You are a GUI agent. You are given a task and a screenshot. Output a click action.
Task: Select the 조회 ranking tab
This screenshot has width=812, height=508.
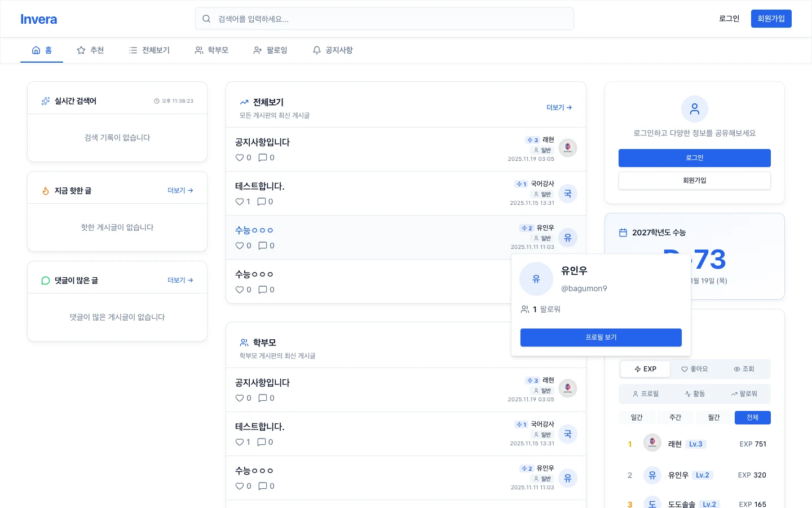pyautogui.click(x=744, y=369)
